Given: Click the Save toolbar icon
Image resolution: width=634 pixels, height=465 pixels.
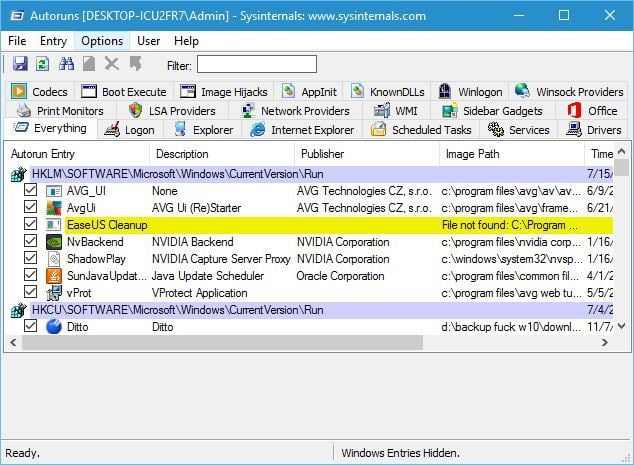Looking at the screenshot, I should 20,64.
